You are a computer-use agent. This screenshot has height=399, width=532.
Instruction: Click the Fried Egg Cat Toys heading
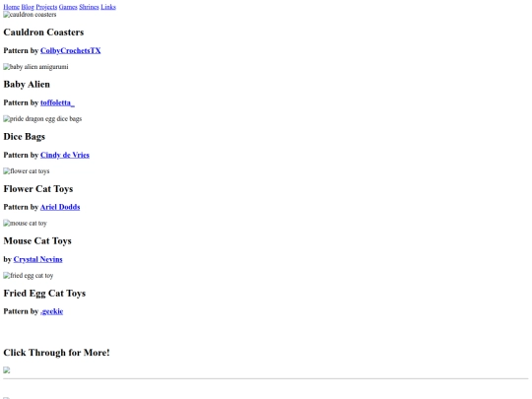click(x=44, y=294)
